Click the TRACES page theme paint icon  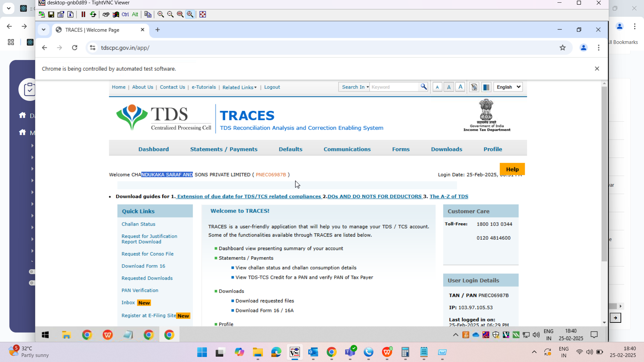click(x=474, y=87)
